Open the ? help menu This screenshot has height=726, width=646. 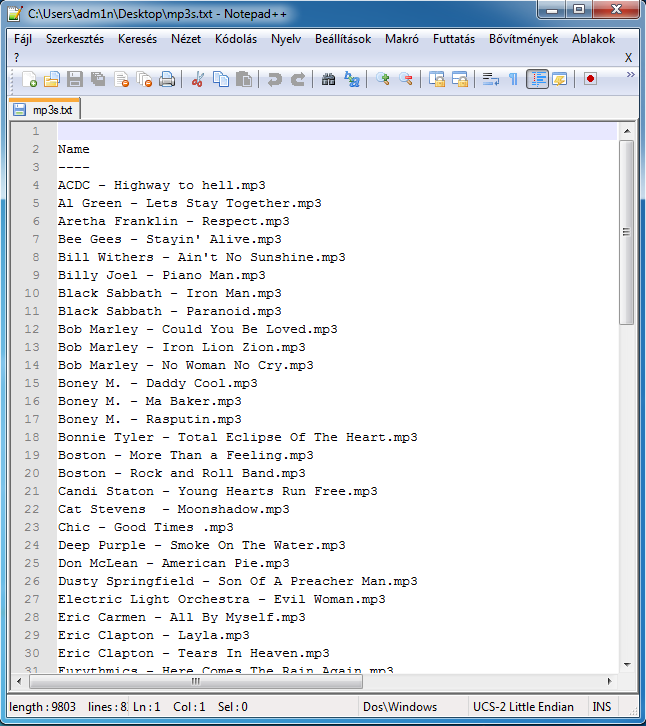pos(17,57)
